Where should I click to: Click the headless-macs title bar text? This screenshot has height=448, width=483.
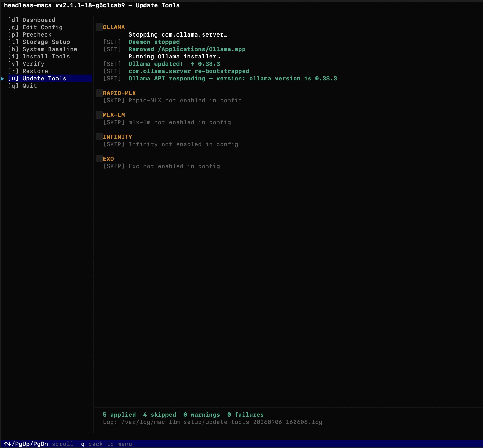pyautogui.click(x=92, y=5)
